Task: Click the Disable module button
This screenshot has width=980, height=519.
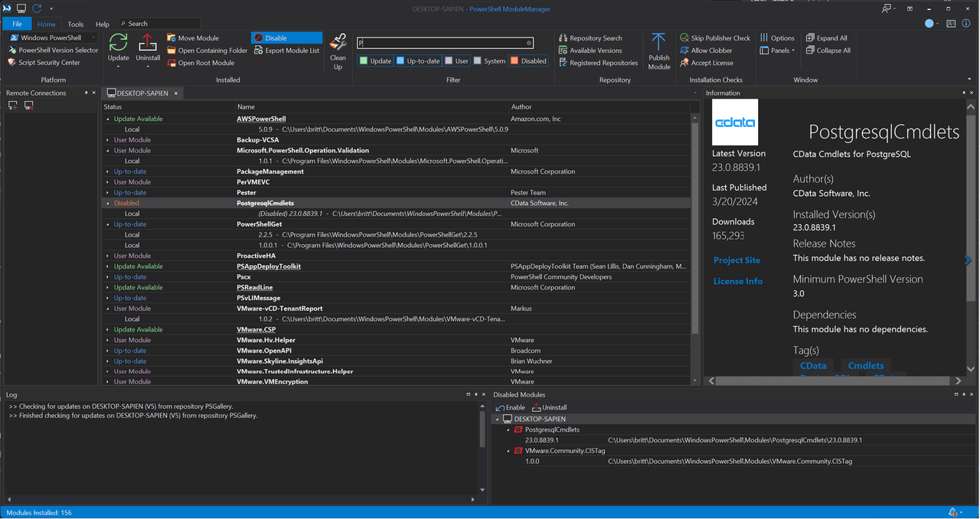Action: click(286, 38)
